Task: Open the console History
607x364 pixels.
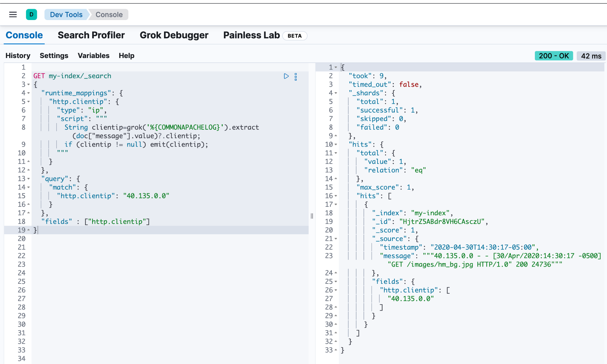Action: [18, 56]
